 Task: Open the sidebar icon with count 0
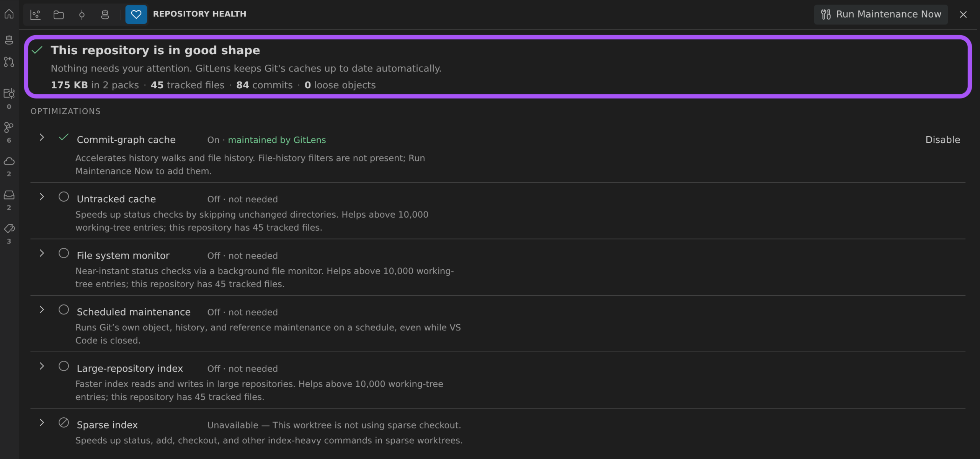(9, 93)
